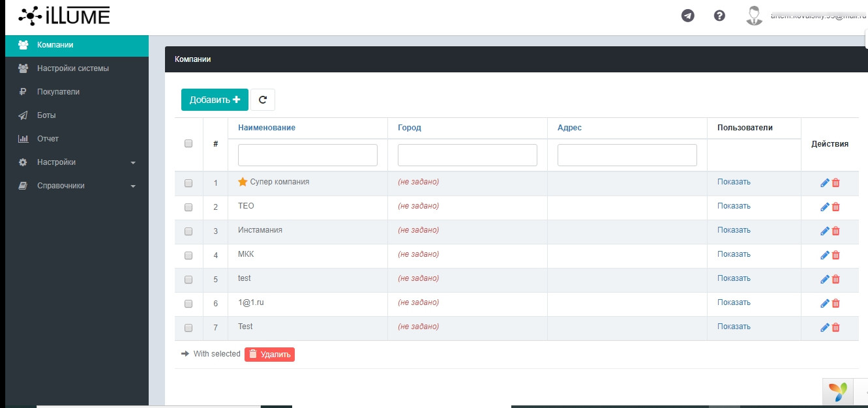This screenshot has width=868, height=408.
Task: Toggle the select-all checkbox in header
Action: (188, 143)
